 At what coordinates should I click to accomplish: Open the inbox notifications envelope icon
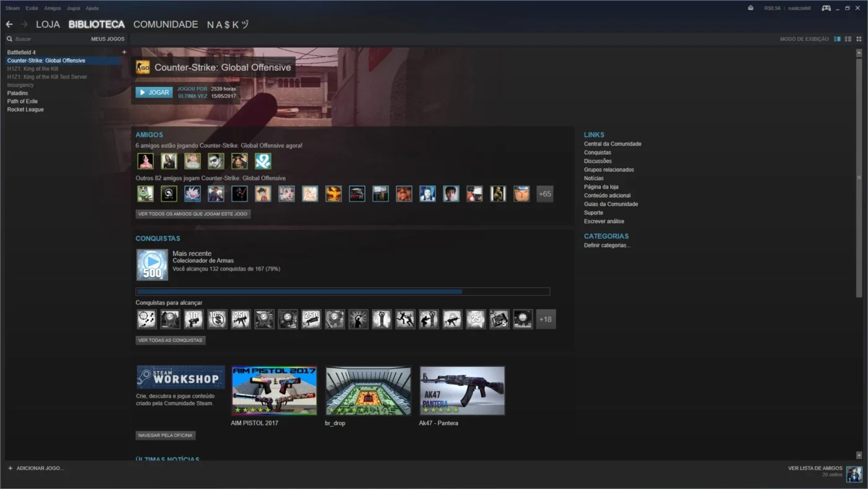click(x=751, y=8)
